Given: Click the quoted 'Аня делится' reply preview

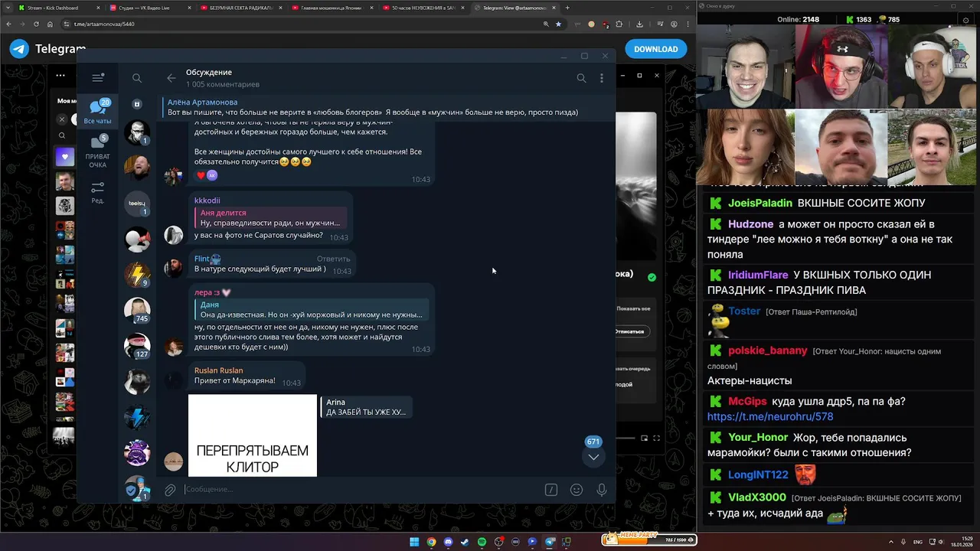Looking at the screenshot, I should pyautogui.click(x=271, y=218).
